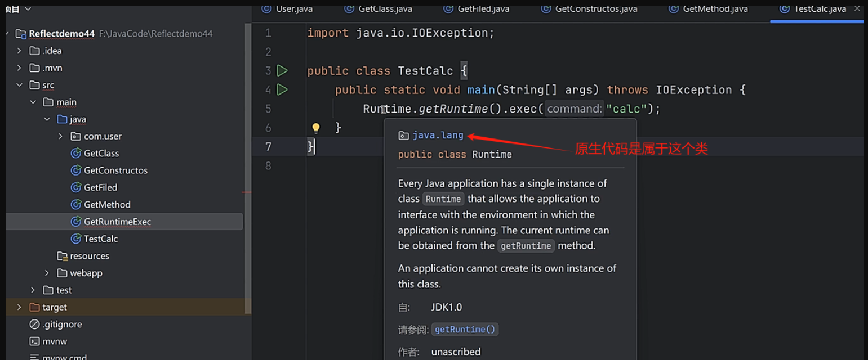Click the main folder icon
The width and height of the screenshot is (868, 360).
pos(48,102)
